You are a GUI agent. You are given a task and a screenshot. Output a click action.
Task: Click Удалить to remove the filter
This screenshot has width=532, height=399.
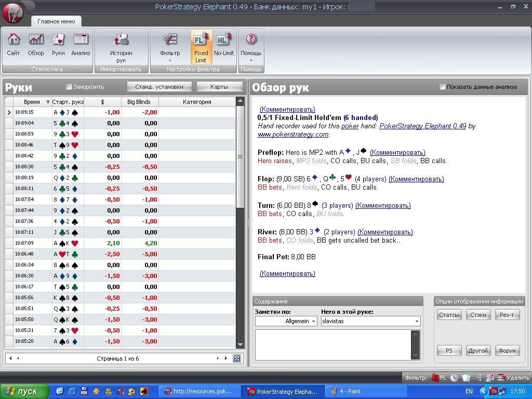tap(513, 378)
